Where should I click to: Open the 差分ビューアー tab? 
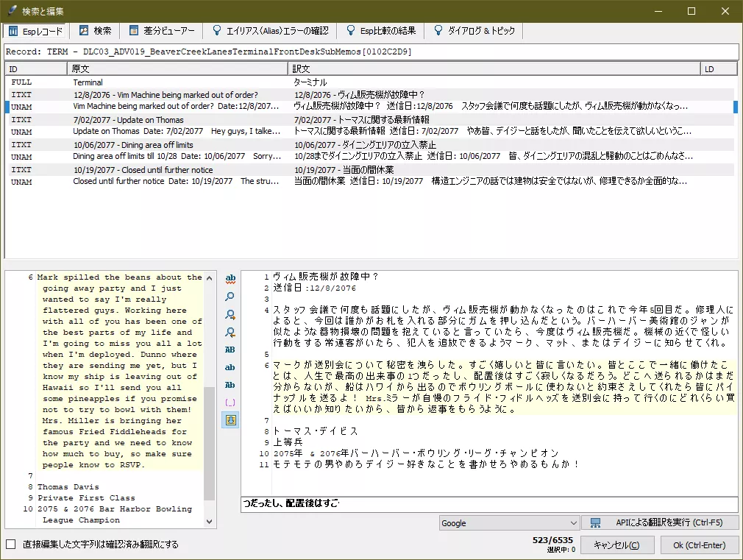(162, 31)
